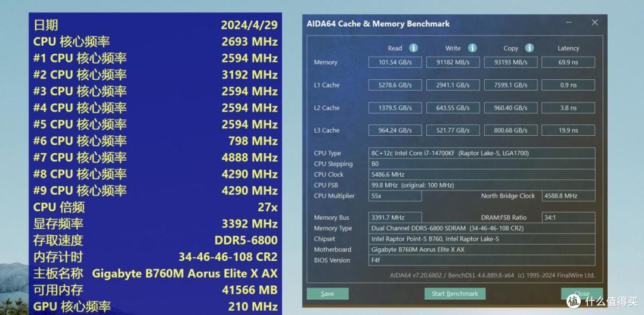Click L1 Cache Write 2941.1 GB/s value
Image resolution: width=644 pixels, height=315 pixels.
click(453, 85)
